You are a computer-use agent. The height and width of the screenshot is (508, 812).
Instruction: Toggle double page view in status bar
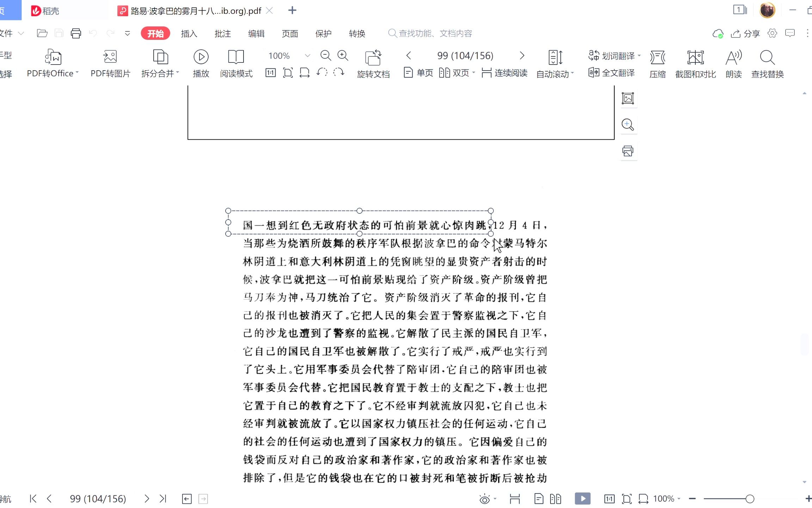click(555, 499)
